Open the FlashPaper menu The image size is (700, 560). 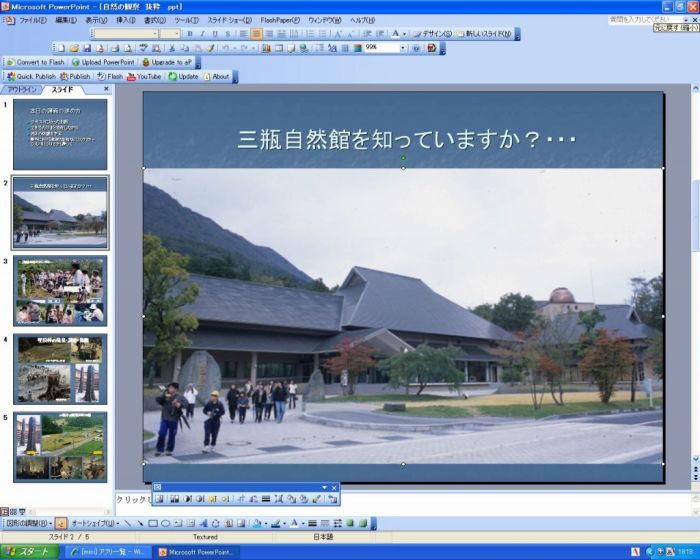280,20
